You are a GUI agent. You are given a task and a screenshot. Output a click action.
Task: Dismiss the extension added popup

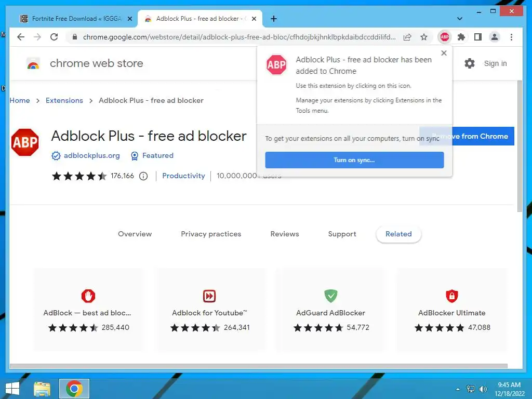click(444, 53)
